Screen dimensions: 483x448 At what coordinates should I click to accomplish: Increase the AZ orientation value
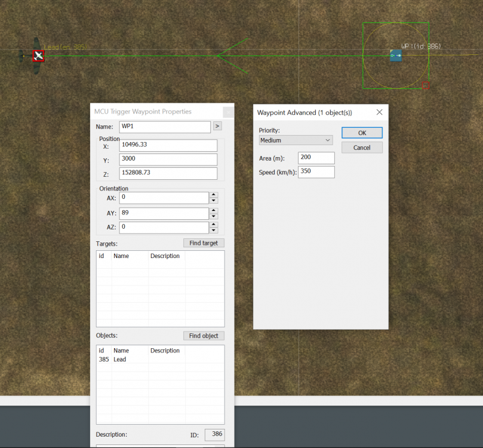point(213,225)
